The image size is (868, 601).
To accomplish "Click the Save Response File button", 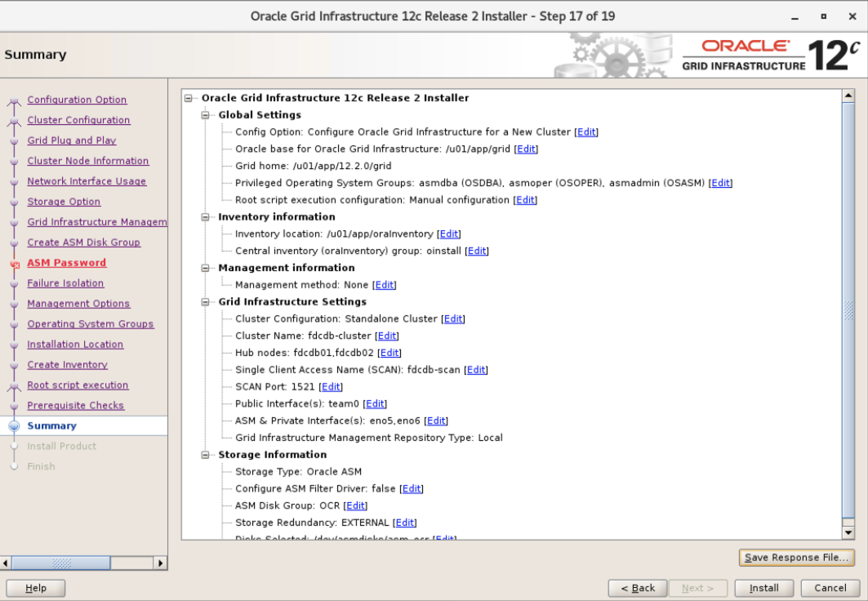I will coord(797,558).
